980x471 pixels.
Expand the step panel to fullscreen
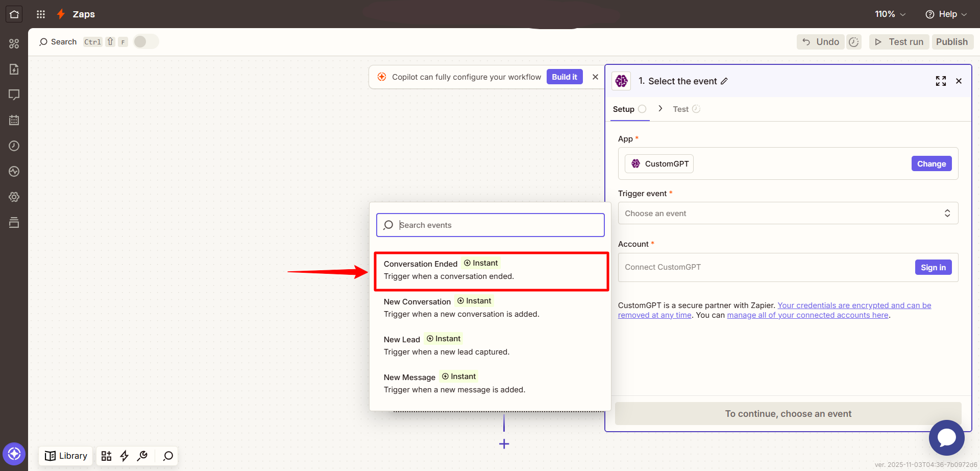(941, 81)
